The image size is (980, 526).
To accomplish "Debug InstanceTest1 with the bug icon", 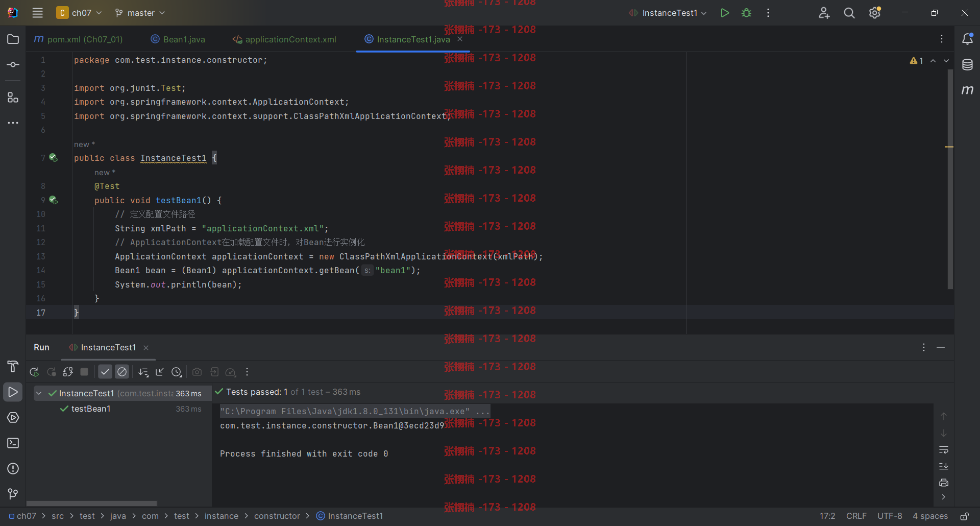I will click(x=746, y=13).
